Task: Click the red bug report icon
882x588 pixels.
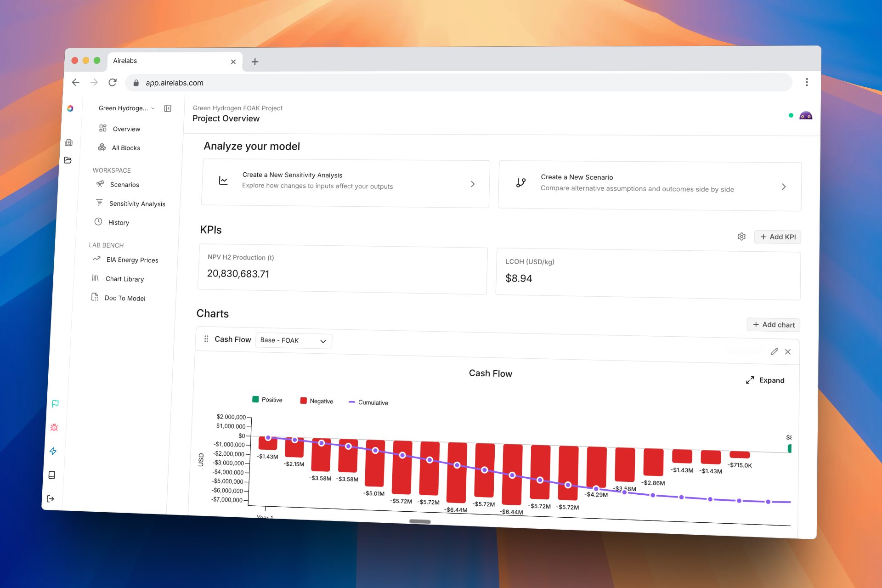Action: click(x=54, y=427)
